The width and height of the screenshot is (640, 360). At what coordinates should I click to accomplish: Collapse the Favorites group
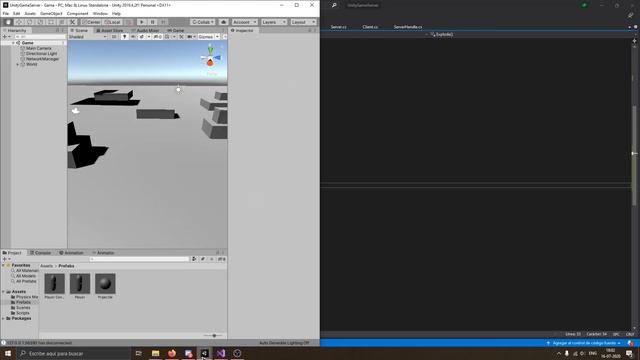(x=4, y=265)
